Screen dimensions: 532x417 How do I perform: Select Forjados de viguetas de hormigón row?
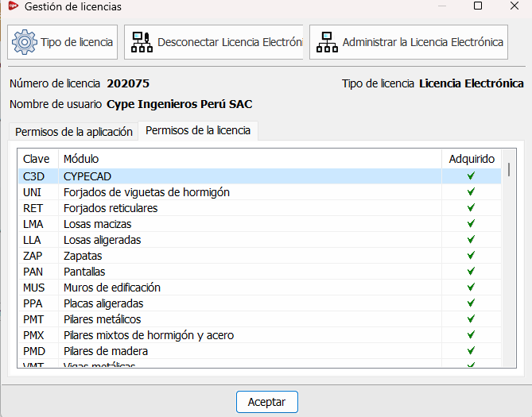[x=259, y=192]
